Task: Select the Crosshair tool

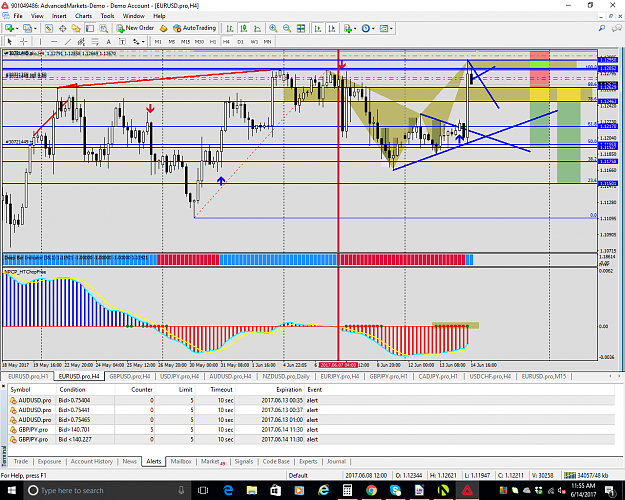Action: [x=24, y=41]
